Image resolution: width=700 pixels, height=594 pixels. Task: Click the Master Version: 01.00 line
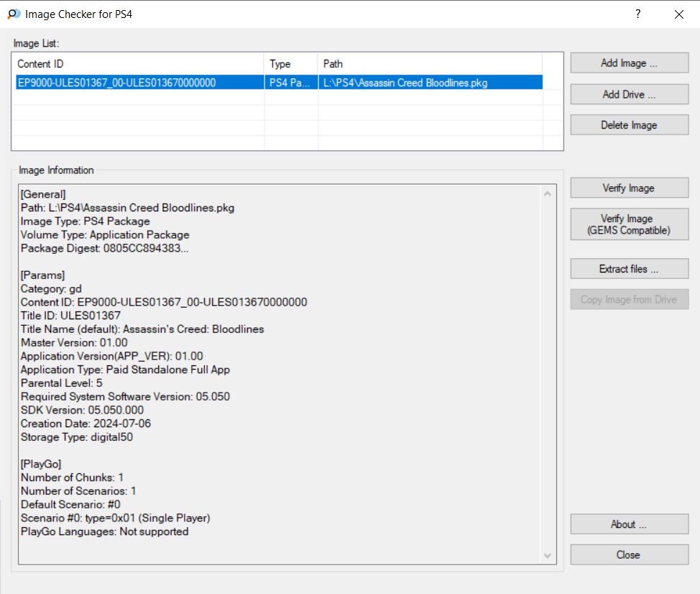[74, 342]
